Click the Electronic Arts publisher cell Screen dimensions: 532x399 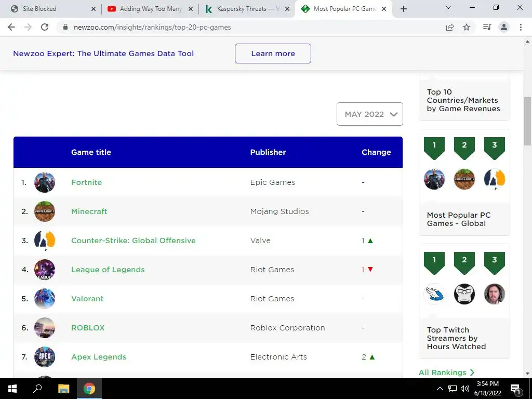click(x=278, y=357)
